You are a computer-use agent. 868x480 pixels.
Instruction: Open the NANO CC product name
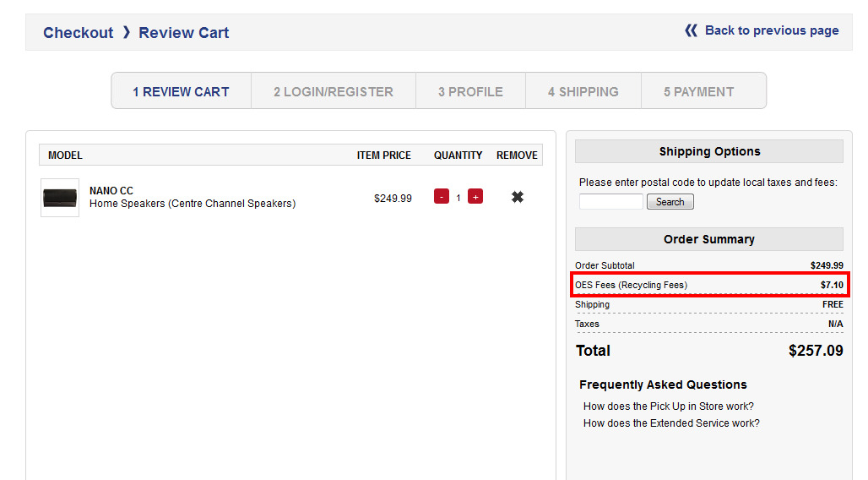[x=111, y=191]
